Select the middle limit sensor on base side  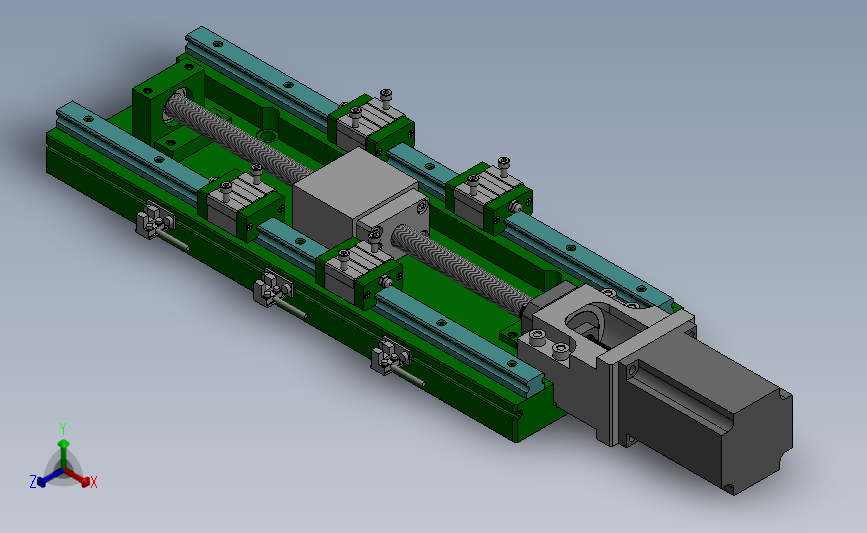[278, 295]
